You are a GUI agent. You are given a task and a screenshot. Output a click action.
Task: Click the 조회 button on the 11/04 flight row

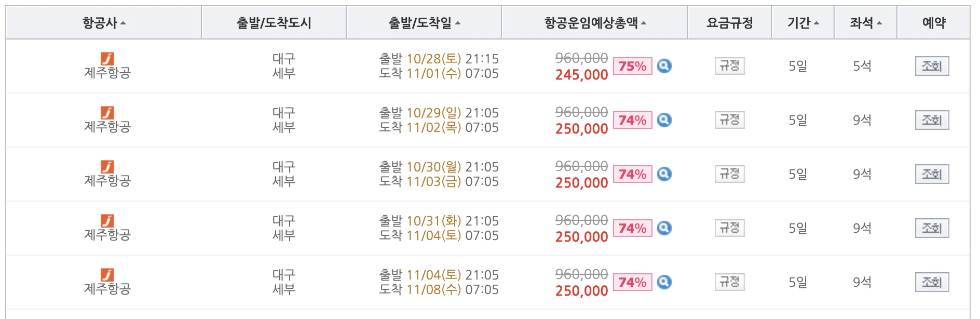tap(931, 282)
